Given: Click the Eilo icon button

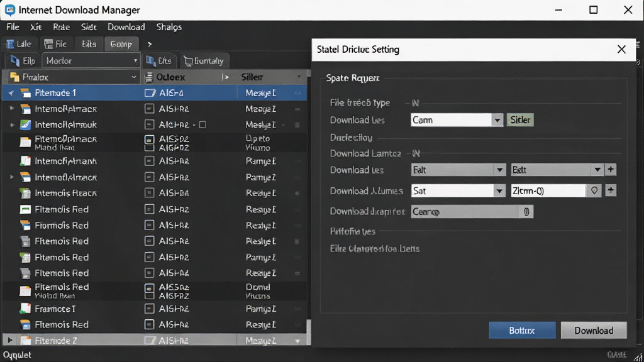Looking at the screenshot, I should [x=23, y=61].
